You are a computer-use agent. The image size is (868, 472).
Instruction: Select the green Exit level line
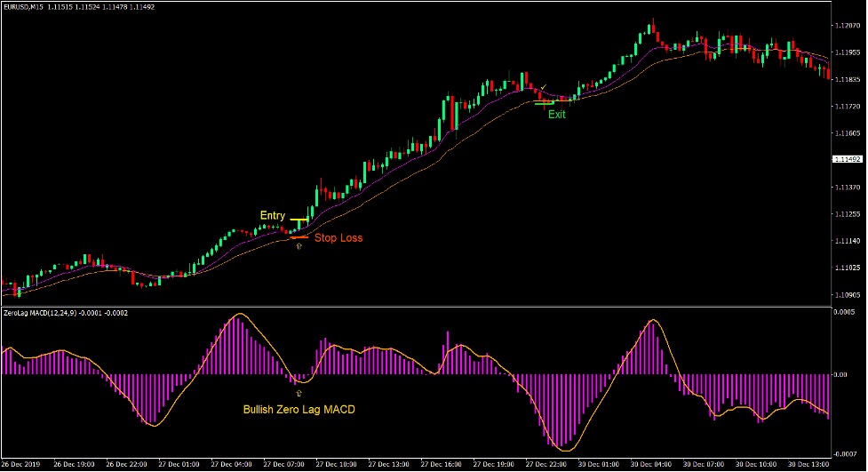pos(545,103)
